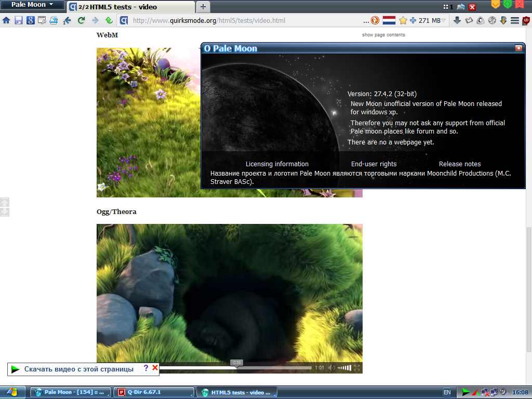Click the Ogg/Theora video seek bar
Viewport: 532px width, 399px height.
[235, 368]
